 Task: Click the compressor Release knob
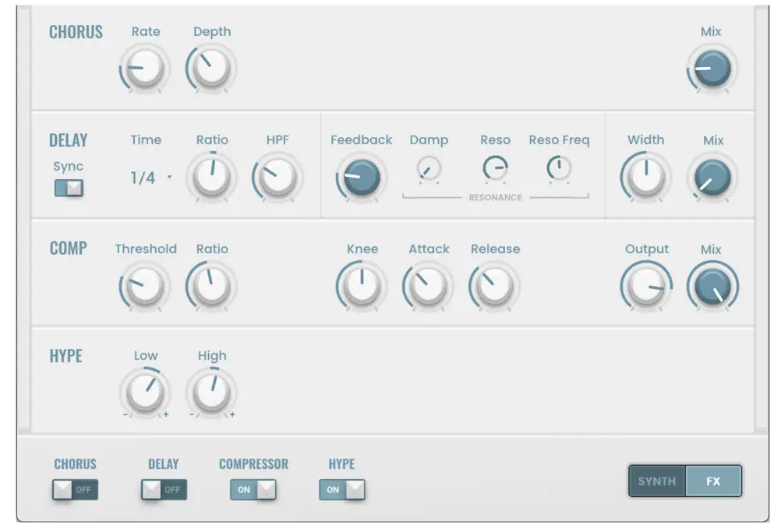tap(494, 286)
